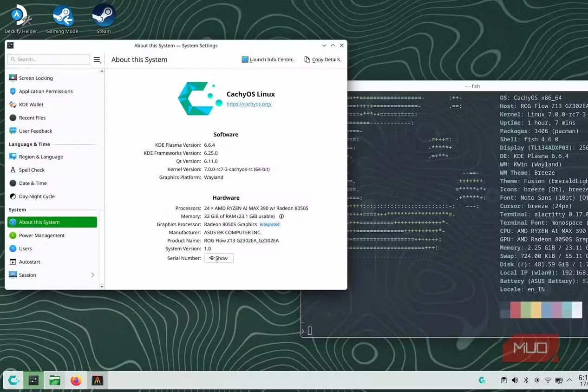Click the green color block in the terminal
Image resolution: width=588 pixels, height=392 pixels.
click(526, 310)
